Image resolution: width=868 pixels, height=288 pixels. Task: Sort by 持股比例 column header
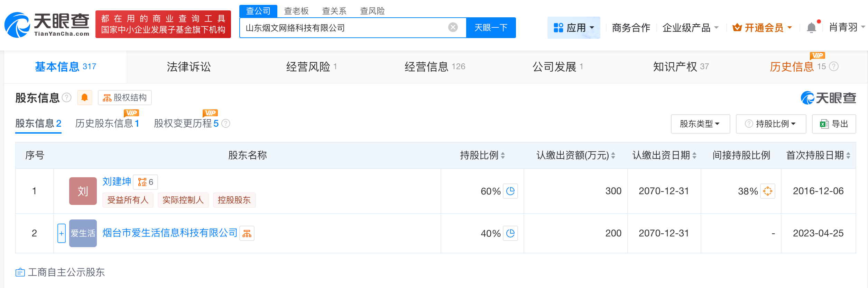tap(482, 155)
